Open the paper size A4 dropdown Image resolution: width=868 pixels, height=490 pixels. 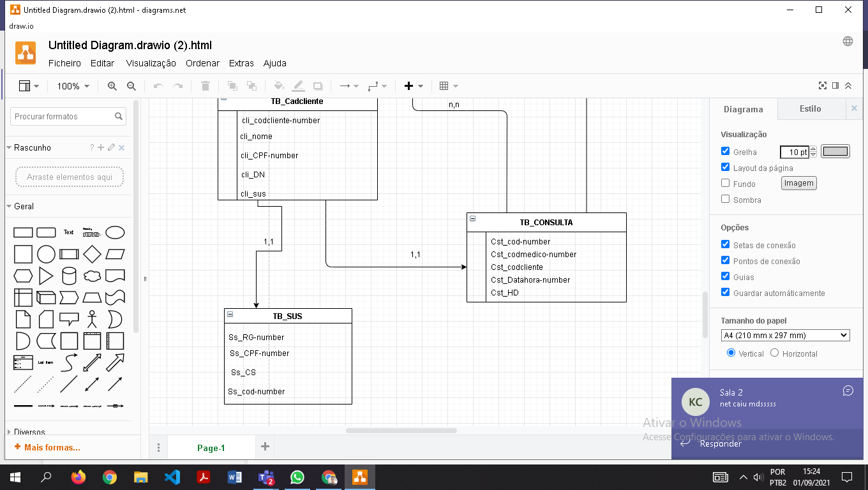785,335
